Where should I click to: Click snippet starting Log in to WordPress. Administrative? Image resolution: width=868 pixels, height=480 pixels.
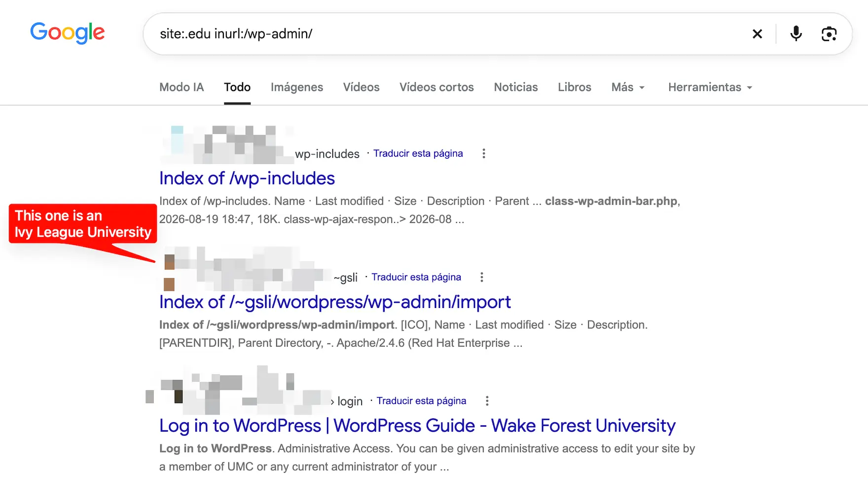[427, 458]
